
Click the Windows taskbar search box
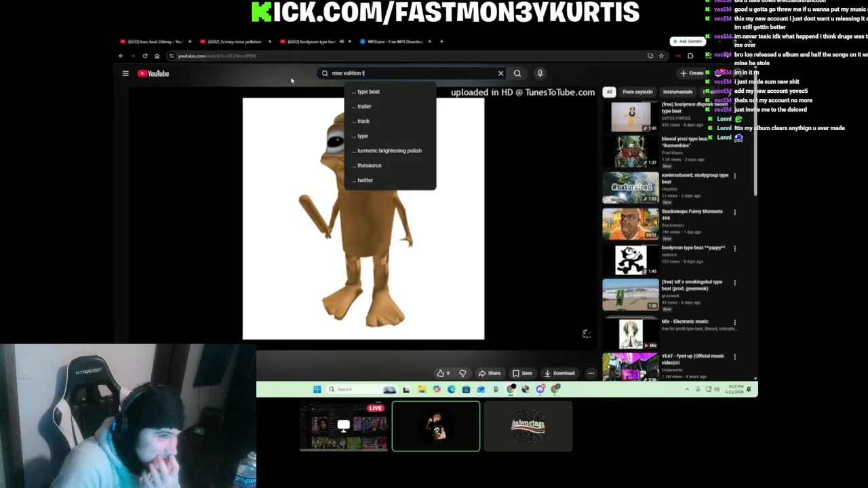coord(361,389)
